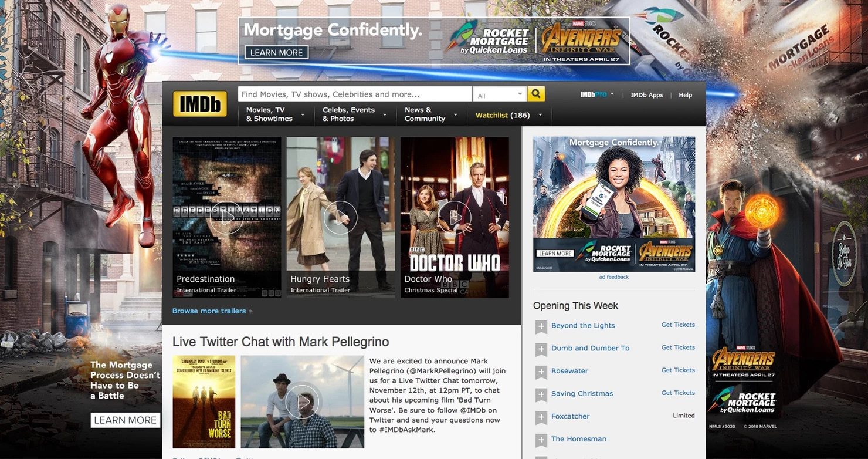Open the search category All dropdown
The width and height of the screenshot is (868, 459).
click(x=500, y=95)
